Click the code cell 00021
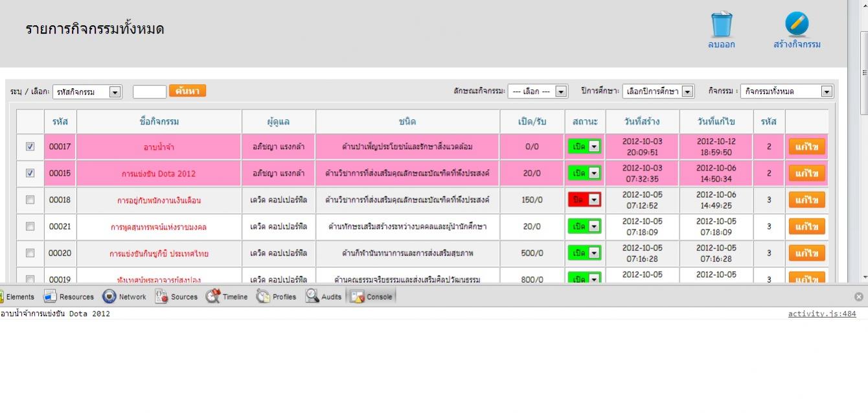 60,227
